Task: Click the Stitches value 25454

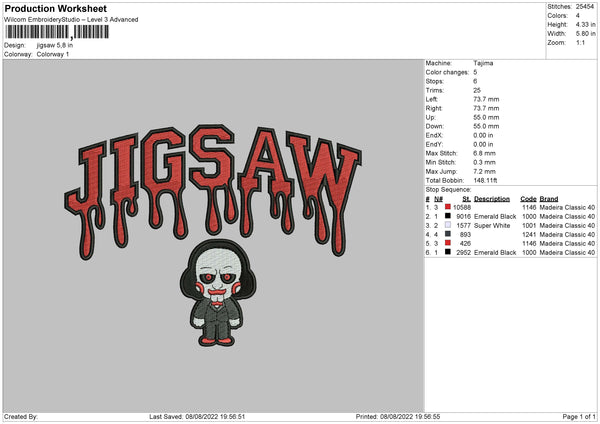Action: (x=585, y=7)
